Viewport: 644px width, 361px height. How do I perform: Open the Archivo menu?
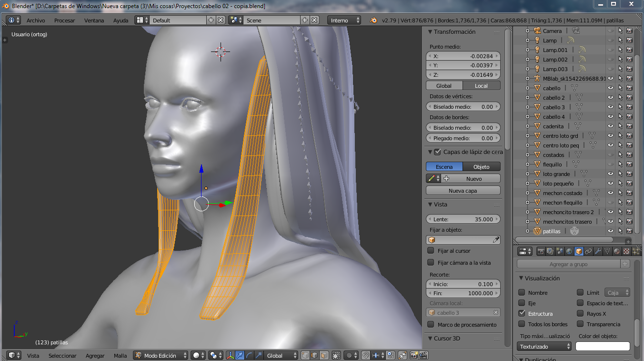(x=36, y=21)
